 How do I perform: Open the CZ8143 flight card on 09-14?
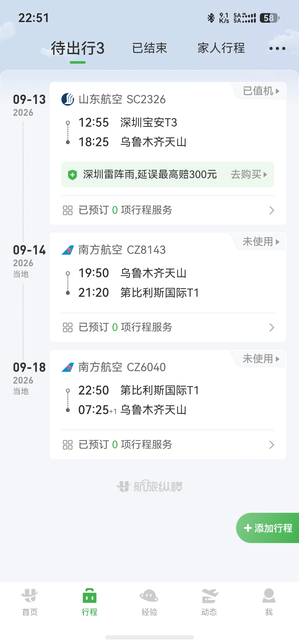[168, 287]
